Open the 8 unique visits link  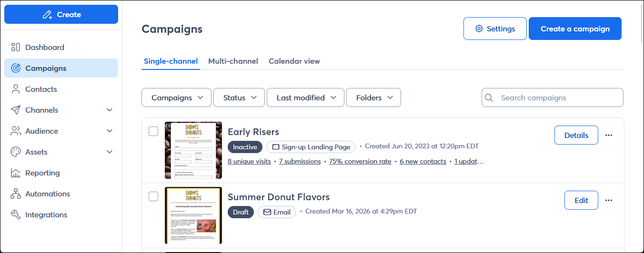[x=249, y=161]
